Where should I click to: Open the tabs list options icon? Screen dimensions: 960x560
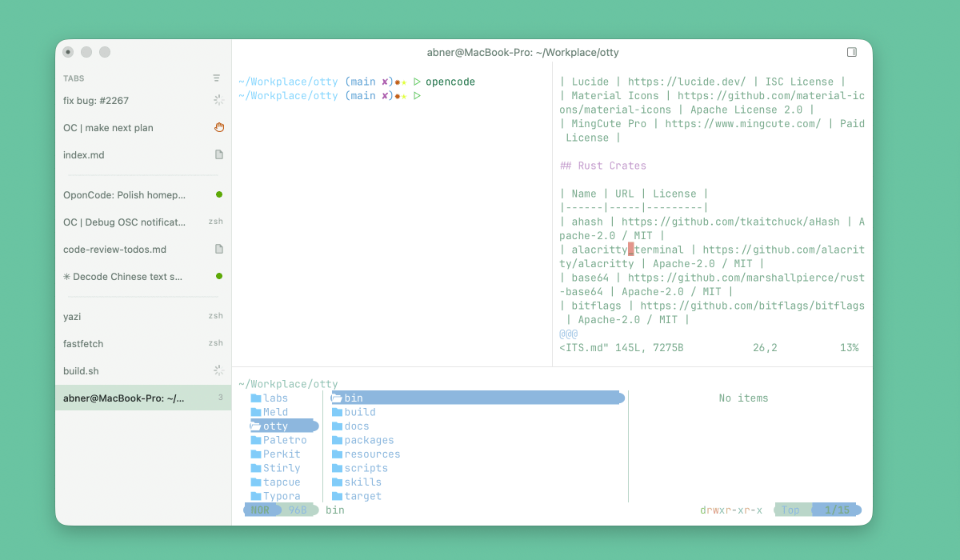click(x=216, y=78)
